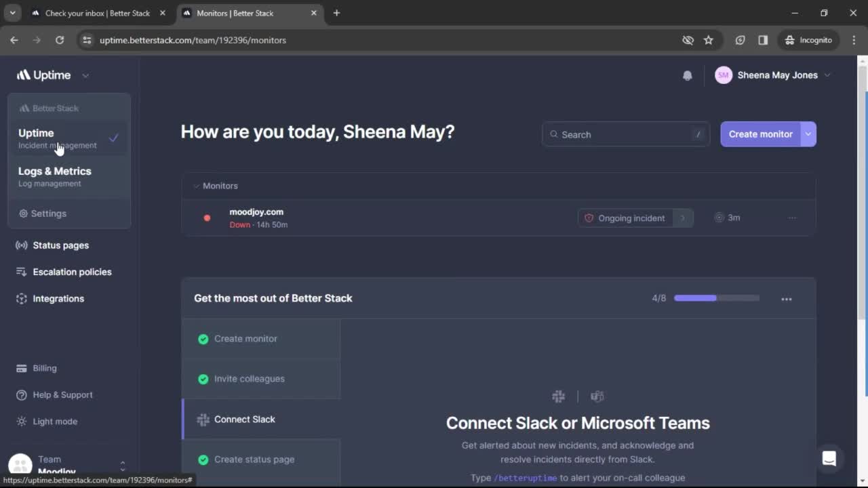Open a new browser tab
Image resolution: width=868 pixels, height=488 pixels.
tap(336, 13)
